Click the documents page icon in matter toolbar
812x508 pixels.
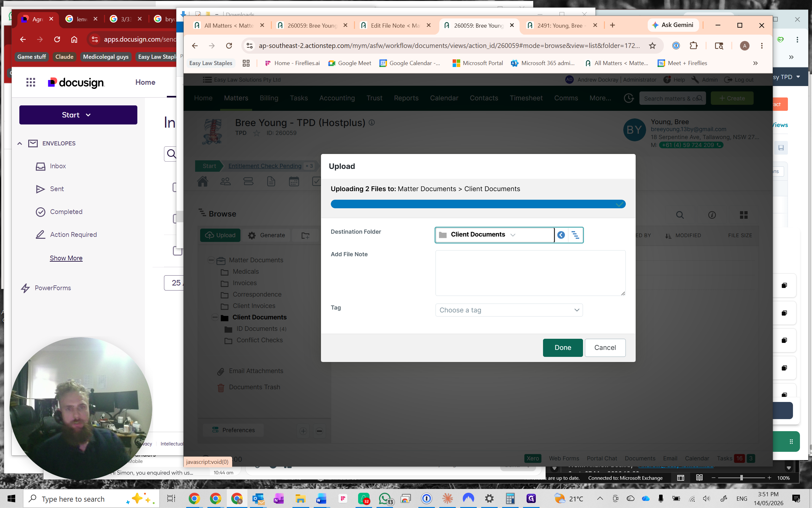271,181
